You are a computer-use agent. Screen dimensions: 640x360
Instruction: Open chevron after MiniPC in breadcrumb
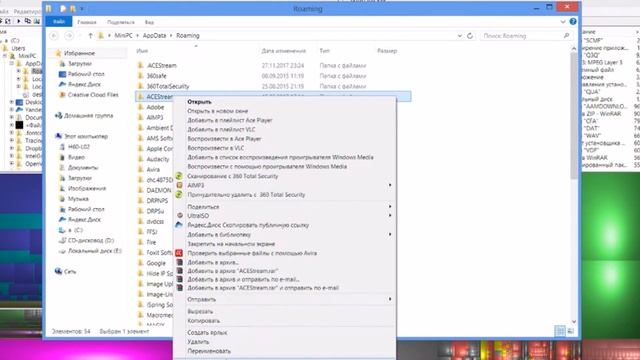coord(138,36)
